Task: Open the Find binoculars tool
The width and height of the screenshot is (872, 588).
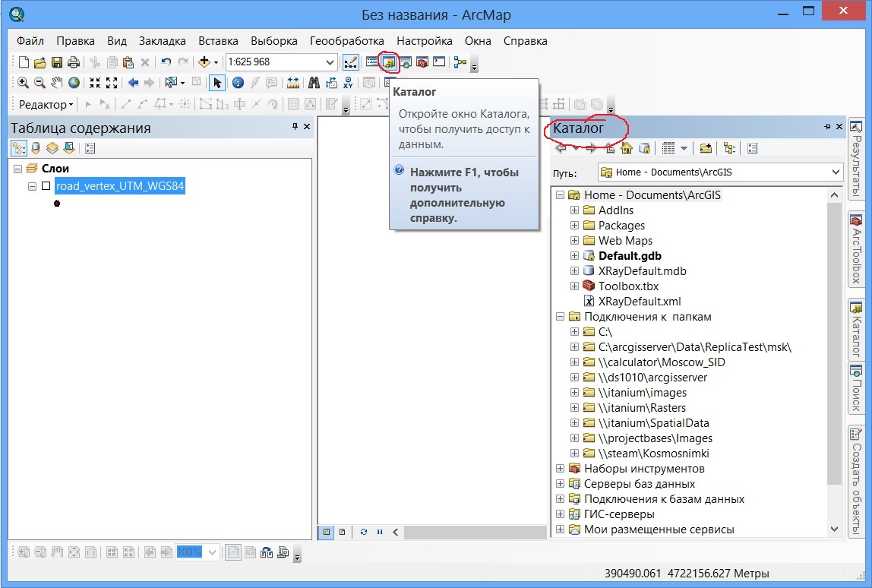Action: click(314, 83)
